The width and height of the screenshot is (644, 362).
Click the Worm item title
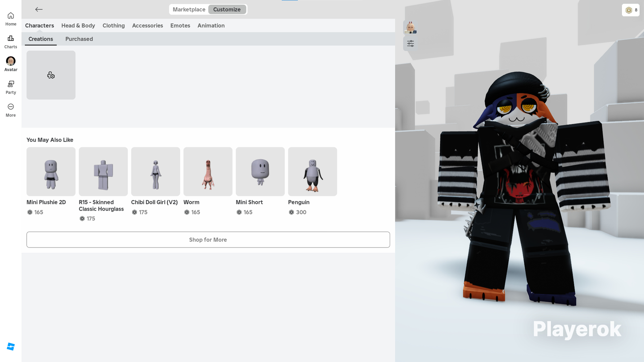tap(192, 202)
